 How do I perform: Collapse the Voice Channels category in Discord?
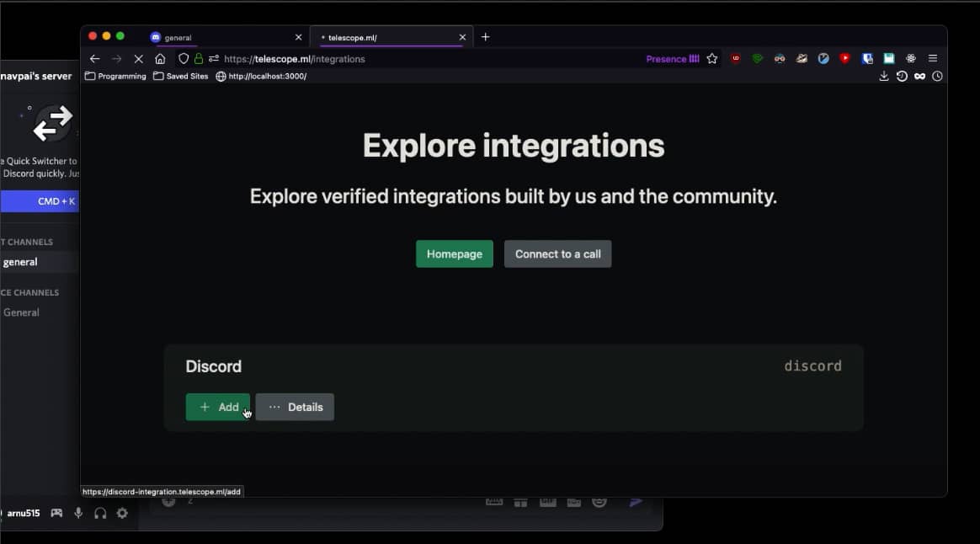(x=30, y=293)
